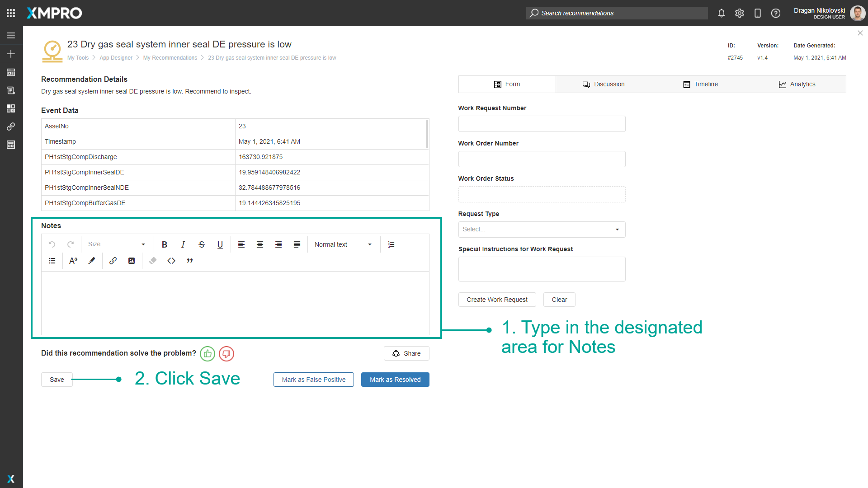Open the Analytics tab
Viewport: 868px width, 488px height.
(x=797, y=84)
